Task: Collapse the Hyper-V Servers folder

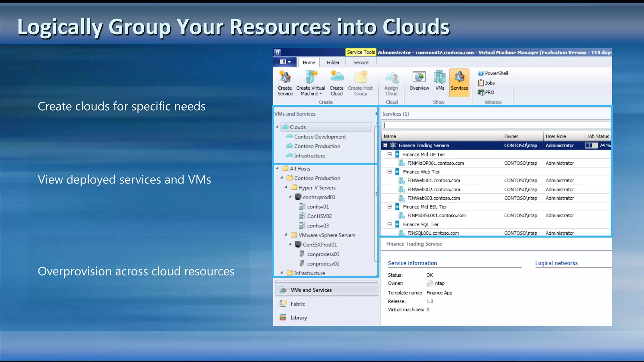Action: pyautogui.click(x=286, y=187)
